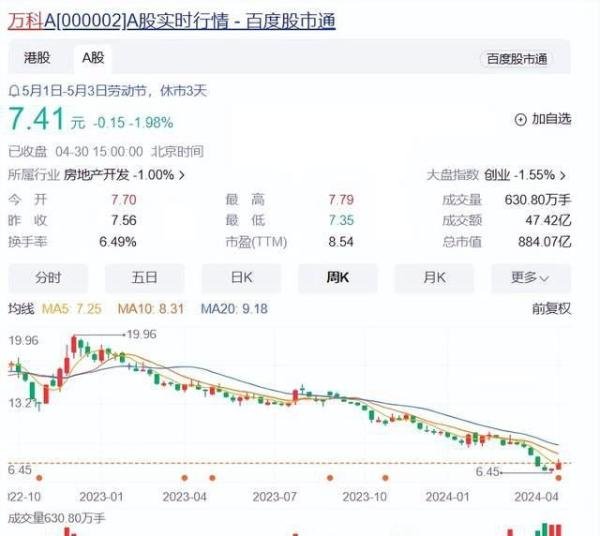600x536 pixels.
Task: Click the 今开 7.70 value
Action: click(124, 200)
